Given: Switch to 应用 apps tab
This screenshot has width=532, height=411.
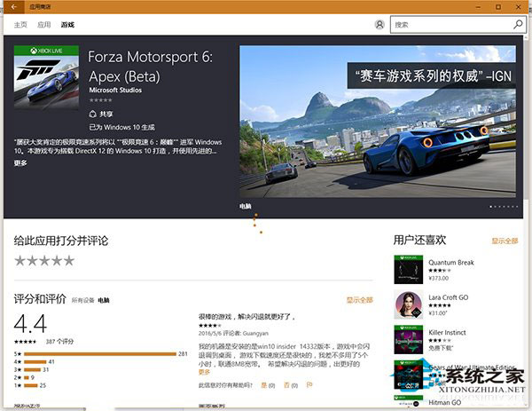Looking at the screenshot, I should tap(43, 25).
